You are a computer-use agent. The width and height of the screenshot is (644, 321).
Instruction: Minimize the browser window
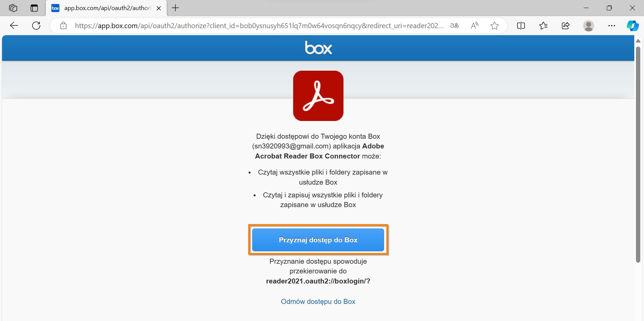point(586,8)
